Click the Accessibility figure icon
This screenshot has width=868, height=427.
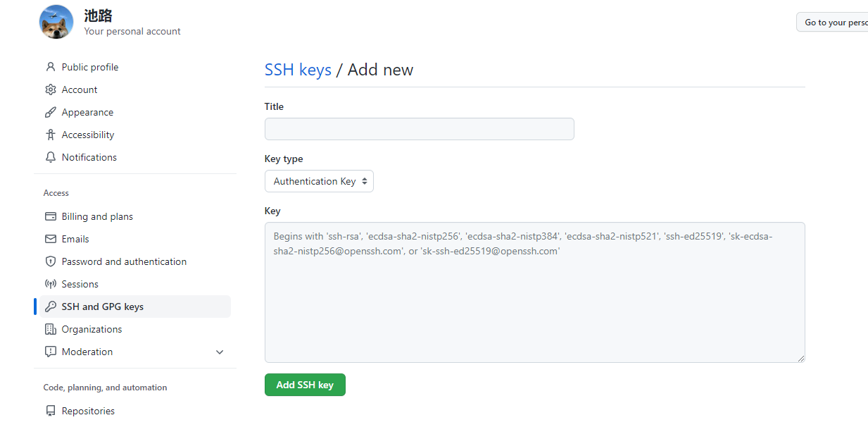(50, 135)
